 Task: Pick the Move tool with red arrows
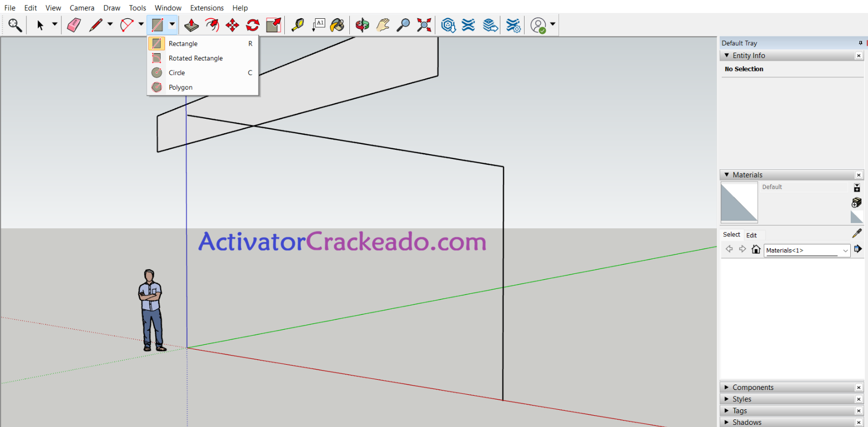click(232, 25)
